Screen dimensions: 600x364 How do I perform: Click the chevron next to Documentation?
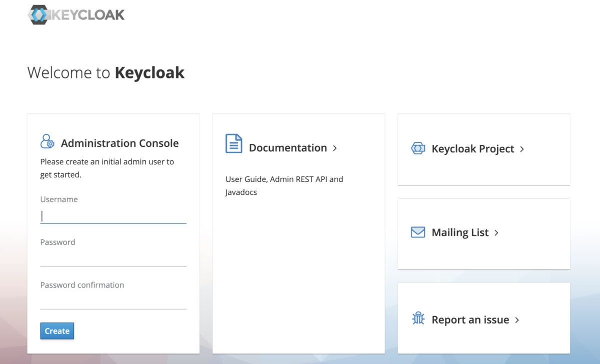point(334,148)
